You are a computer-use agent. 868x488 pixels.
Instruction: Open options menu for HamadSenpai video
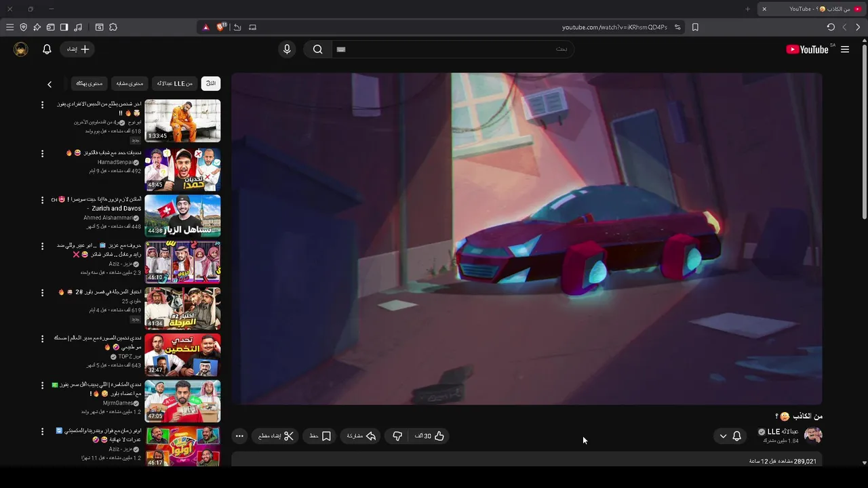(x=42, y=154)
